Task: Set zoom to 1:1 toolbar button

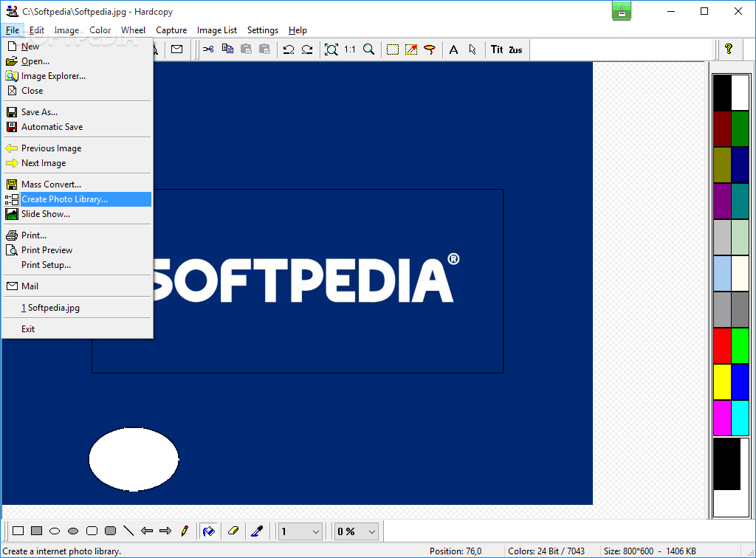Action: click(349, 49)
